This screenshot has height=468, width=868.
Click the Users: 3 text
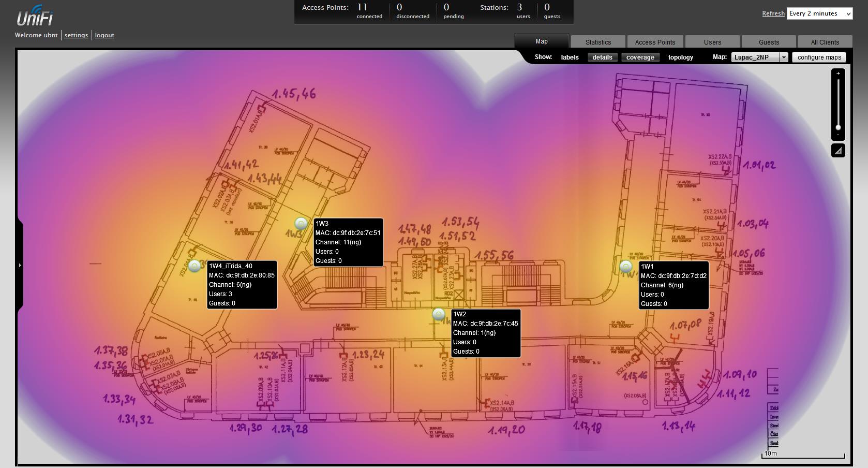click(220, 294)
